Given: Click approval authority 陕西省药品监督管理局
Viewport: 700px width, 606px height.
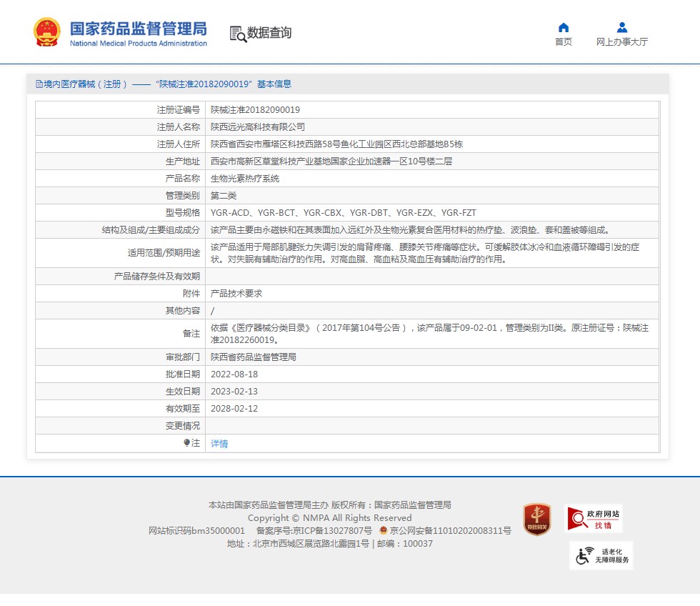Looking at the screenshot, I should click(254, 357).
